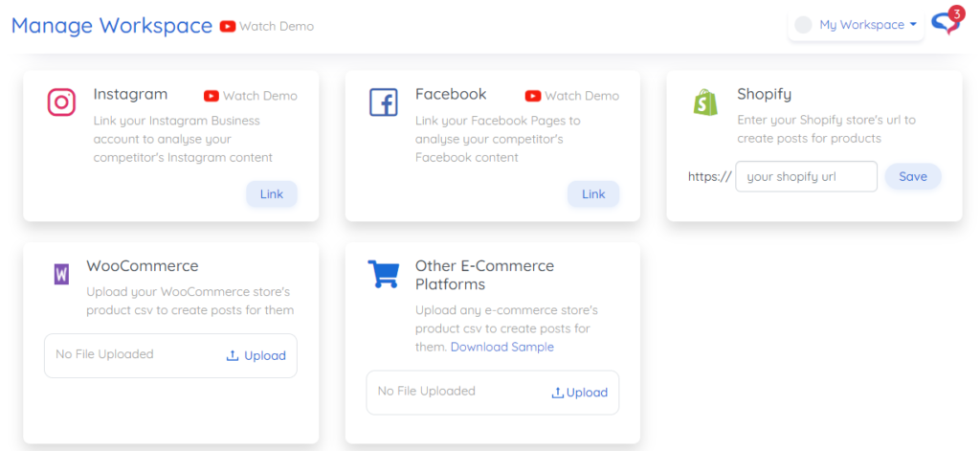Watch Demo for Instagram card

coord(251,96)
